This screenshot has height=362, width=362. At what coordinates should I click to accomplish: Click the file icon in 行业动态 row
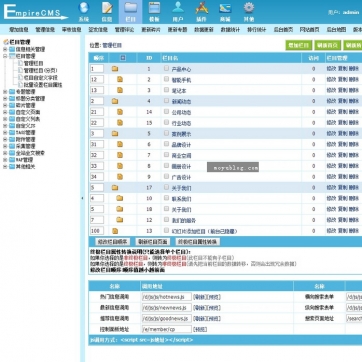[x=120, y=123]
